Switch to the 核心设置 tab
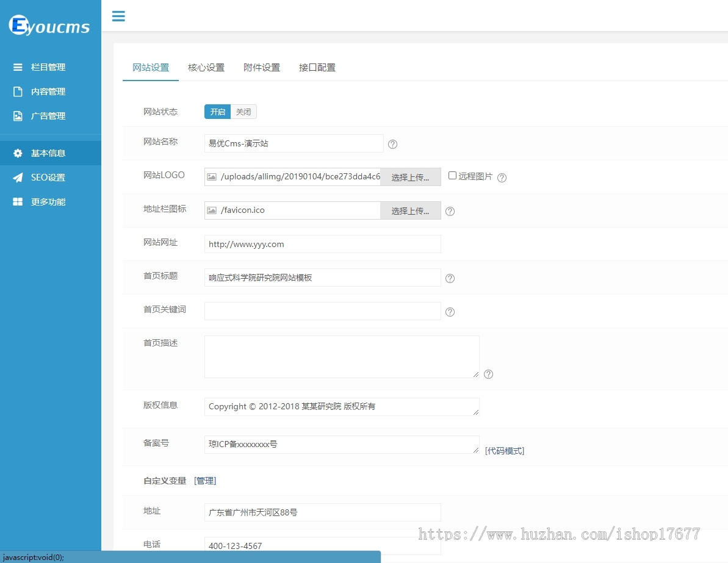This screenshot has width=728, height=563. tap(206, 68)
